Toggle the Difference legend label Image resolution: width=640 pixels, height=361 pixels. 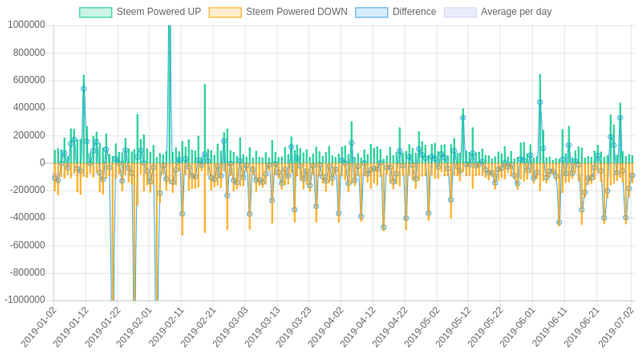414,12
